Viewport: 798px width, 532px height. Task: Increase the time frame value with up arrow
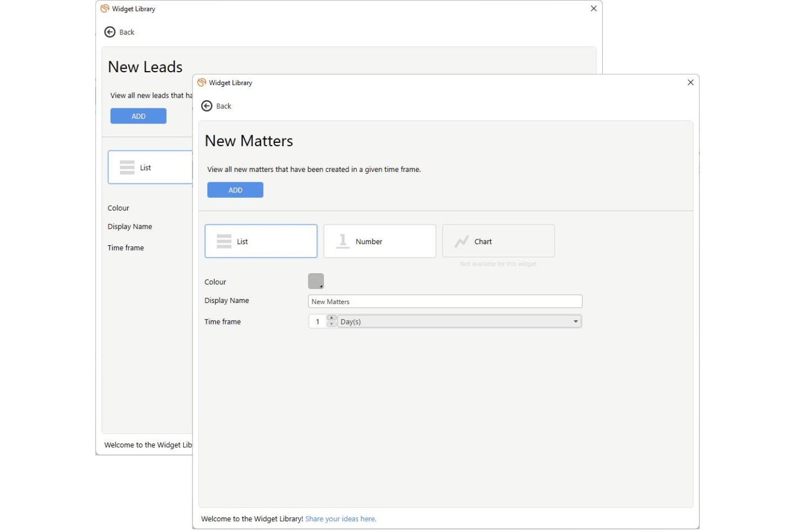point(332,318)
